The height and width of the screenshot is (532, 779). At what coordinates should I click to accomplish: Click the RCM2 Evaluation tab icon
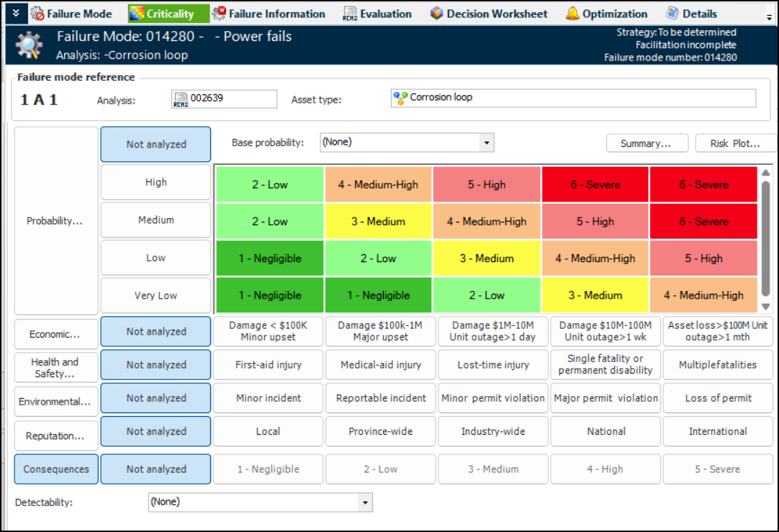coord(351,14)
